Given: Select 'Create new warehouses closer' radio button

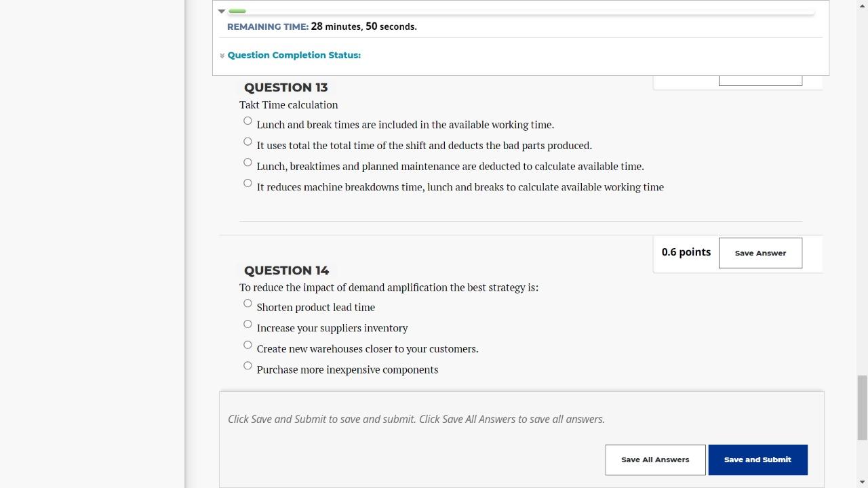Looking at the screenshot, I should pyautogui.click(x=248, y=345).
